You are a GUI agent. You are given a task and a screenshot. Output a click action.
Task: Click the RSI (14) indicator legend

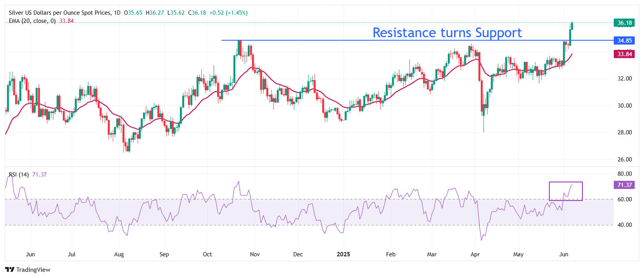click(18, 174)
